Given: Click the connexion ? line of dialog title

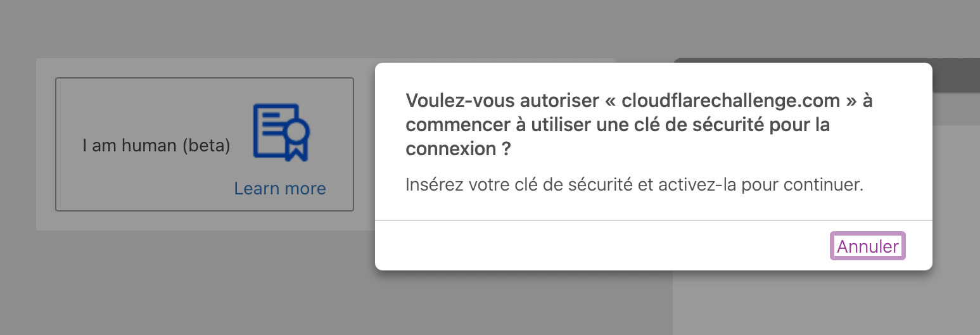Looking at the screenshot, I should coord(459,149).
